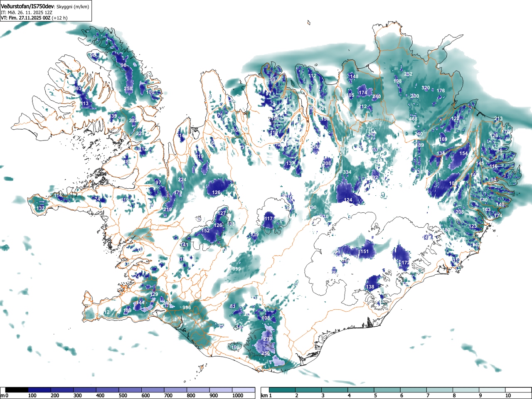Image resolution: width=532 pixels, height=399 pixels.
Task: Click the 100–200 m dark blue legend swatch
Action: (39, 390)
